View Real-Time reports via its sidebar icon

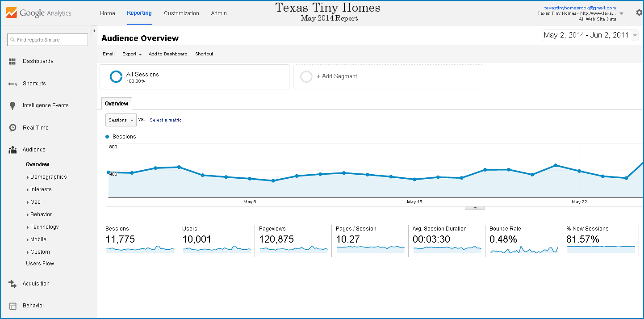pyautogui.click(x=12, y=127)
